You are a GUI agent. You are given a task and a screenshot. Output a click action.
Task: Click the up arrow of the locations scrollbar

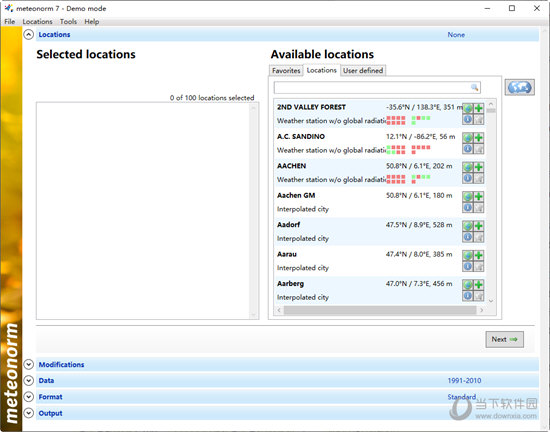[491, 104]
